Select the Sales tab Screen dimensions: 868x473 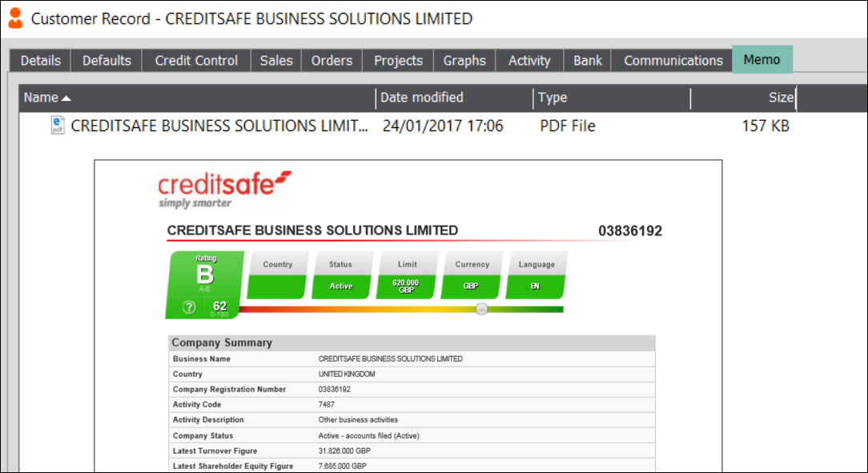tap(275, 60)
